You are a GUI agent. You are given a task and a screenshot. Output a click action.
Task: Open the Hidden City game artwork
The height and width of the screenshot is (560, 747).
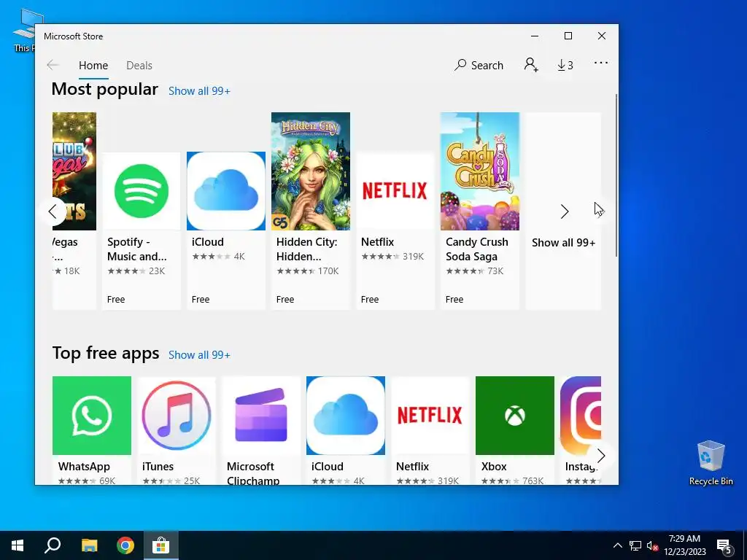tap(311, 171)
